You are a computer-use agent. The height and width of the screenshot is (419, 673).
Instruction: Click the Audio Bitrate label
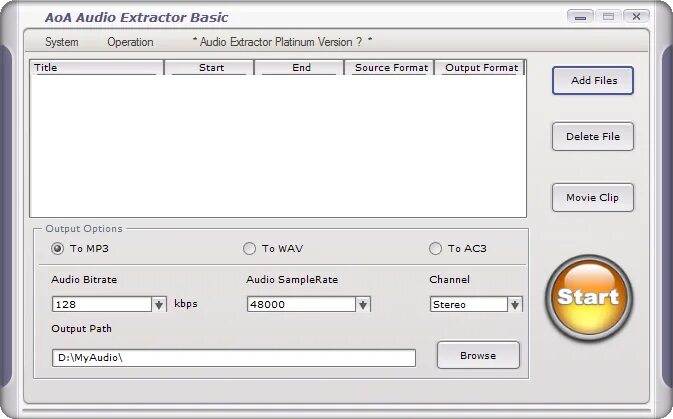coord(84,279)
